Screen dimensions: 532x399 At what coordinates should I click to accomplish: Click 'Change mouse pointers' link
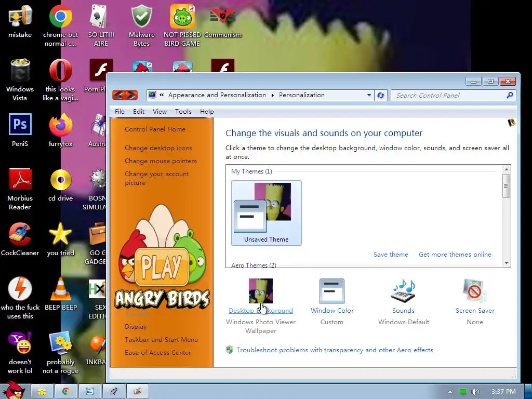pyautogui.click(x=161, y=161)
